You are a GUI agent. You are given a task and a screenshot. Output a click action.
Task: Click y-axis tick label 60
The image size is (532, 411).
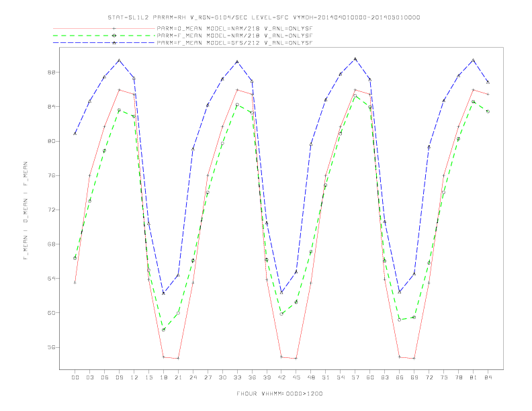(x=51, y=313)
